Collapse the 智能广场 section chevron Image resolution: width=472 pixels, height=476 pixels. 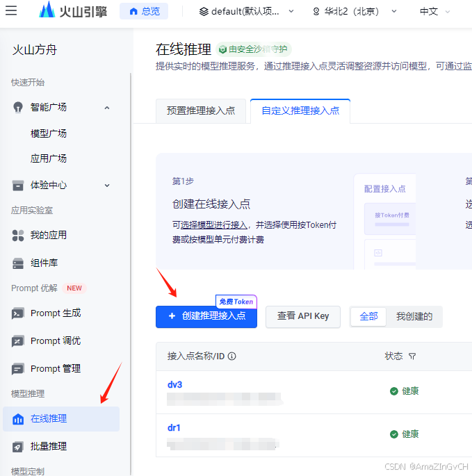(107, 108)
